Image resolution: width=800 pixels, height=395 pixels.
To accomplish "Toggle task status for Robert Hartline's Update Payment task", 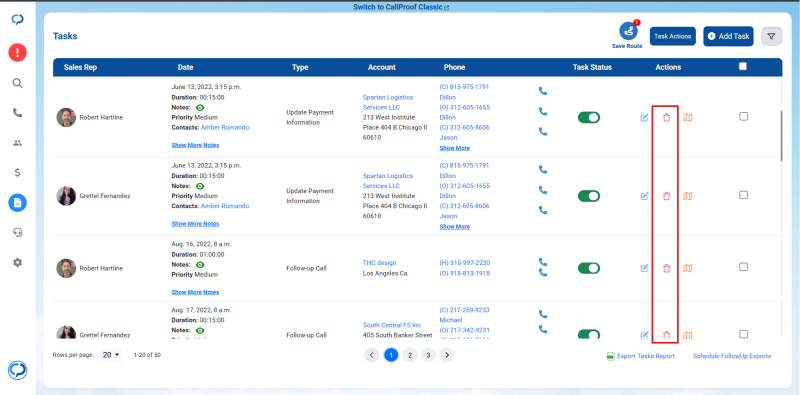I will point(589,117).
